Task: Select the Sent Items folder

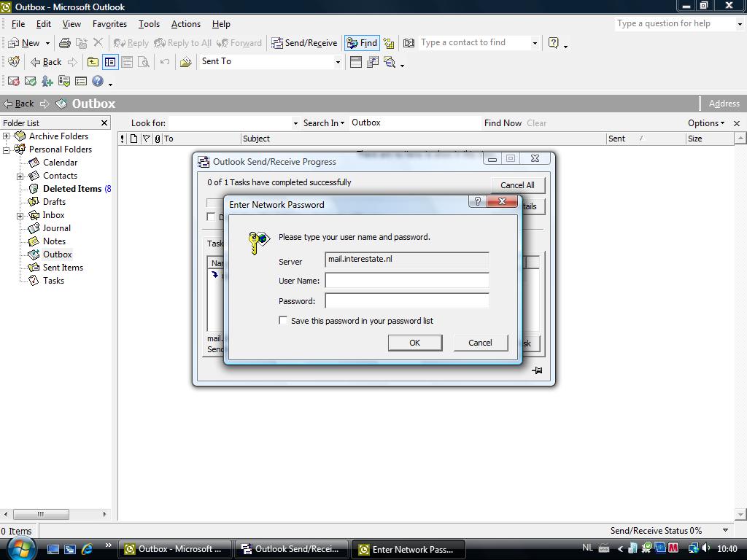Action: (x=63, y=268)
